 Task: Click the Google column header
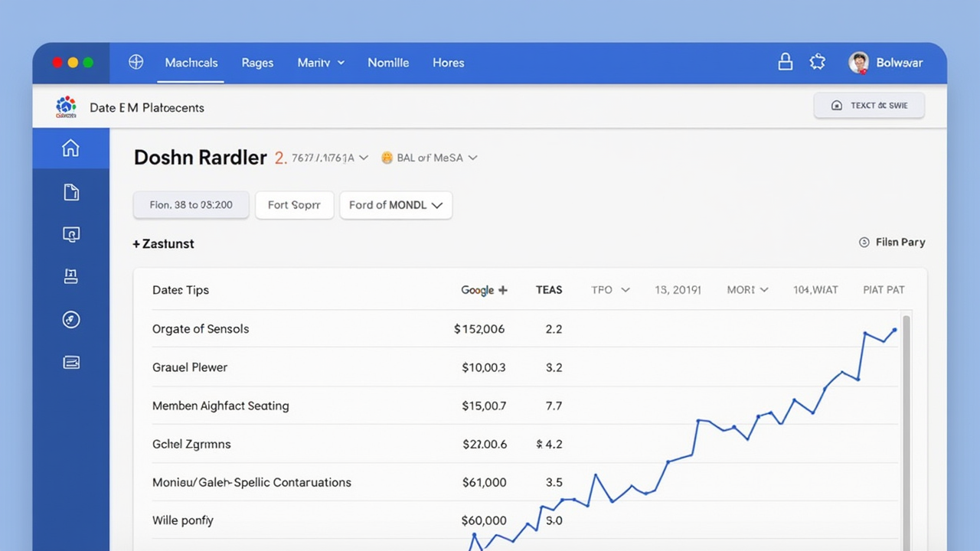(477, 290)
